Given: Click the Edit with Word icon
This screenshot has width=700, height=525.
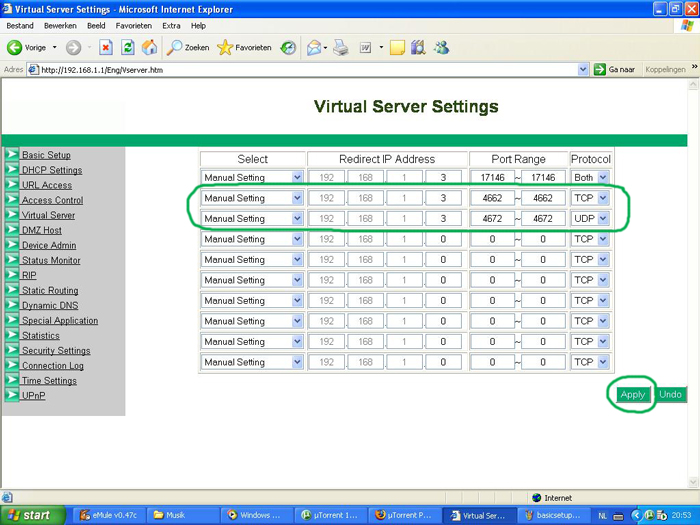Looking at the screenshot, I should click(366, 47).
